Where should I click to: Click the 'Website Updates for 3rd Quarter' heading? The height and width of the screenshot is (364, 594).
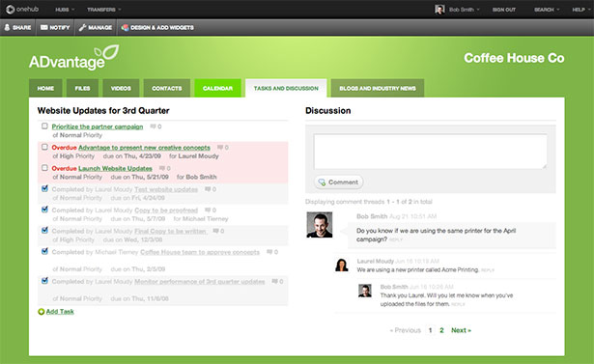click(x=103, y=111)
